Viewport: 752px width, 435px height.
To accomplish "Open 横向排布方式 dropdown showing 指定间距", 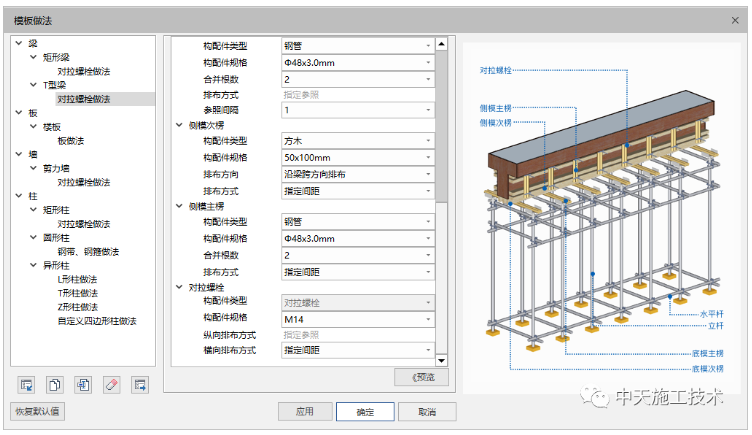I will [x=358, y=350].
